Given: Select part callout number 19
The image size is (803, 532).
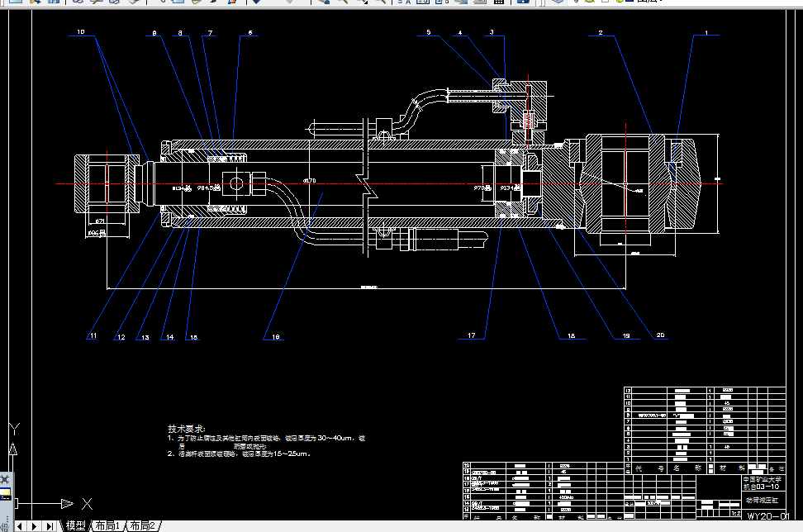Looking at the screenshot, I should pyautogui.click(x=626, y=336).
